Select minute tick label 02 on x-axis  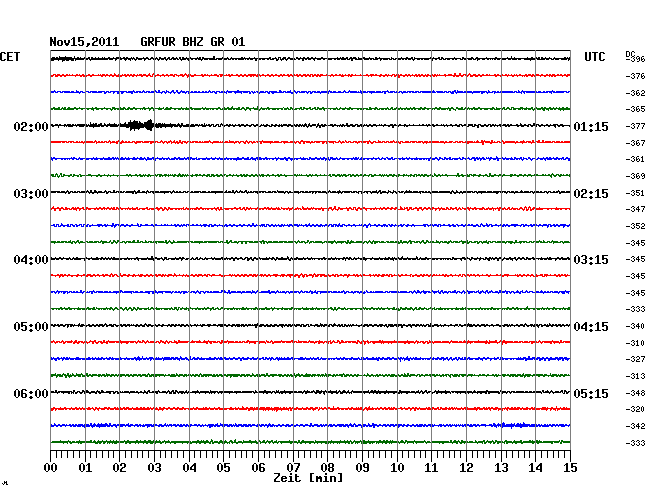pos(119,468)
